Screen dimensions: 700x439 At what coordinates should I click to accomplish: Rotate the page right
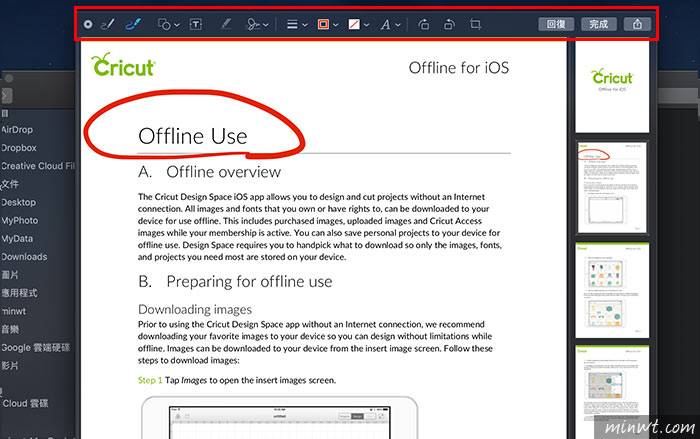pos(450,24)
